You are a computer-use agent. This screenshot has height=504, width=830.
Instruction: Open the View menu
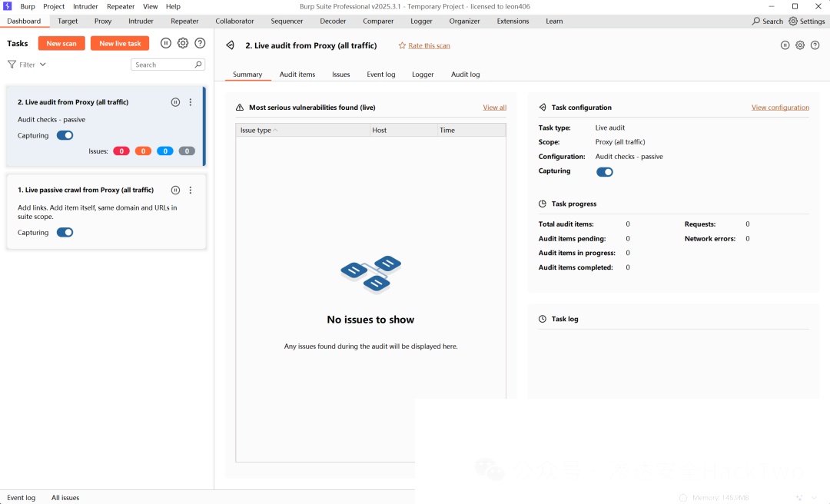pos(151,6)
